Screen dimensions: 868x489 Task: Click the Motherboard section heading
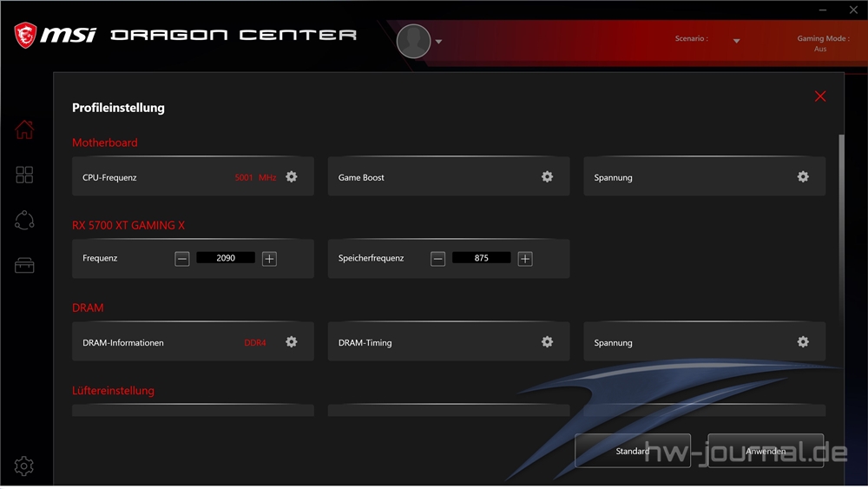105,142
